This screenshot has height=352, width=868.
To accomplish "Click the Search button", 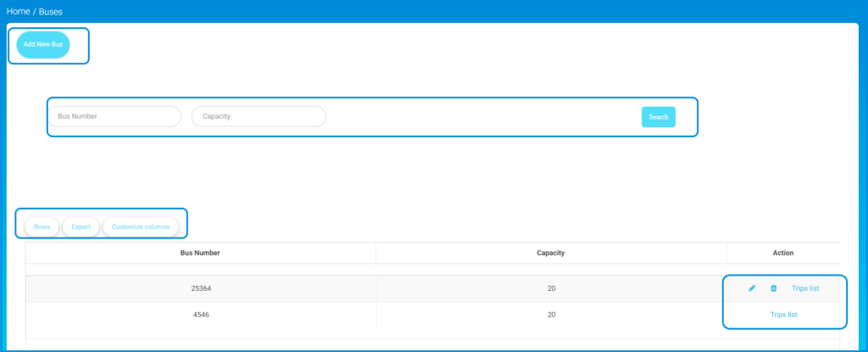I will [x=658, y=117].
